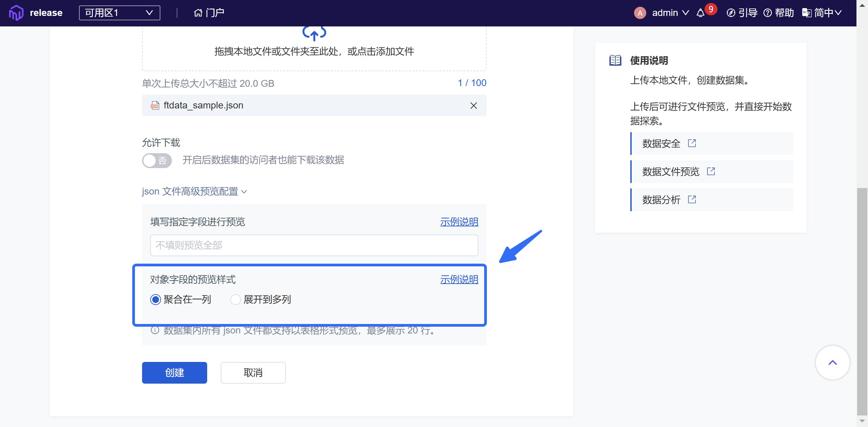Open external link icon next to 数据分析
Image resolution: width=868 pixels, height=427 pixels.
tap(692, 200)
